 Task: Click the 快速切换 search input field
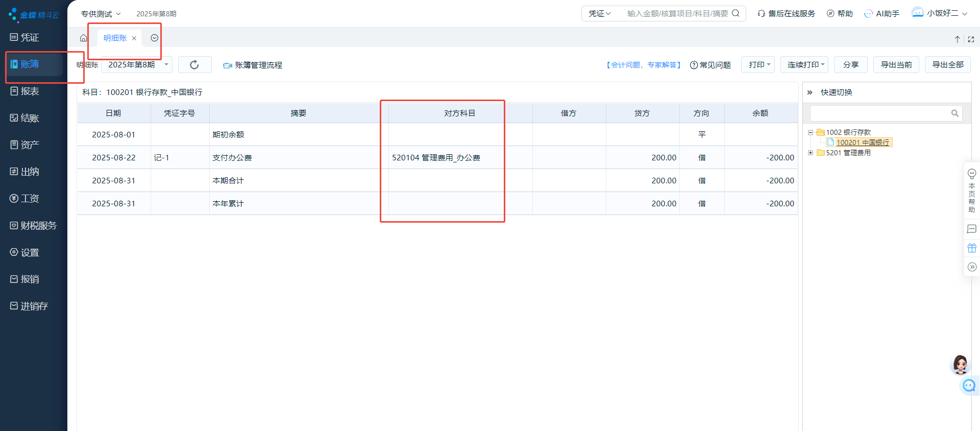[x=880, y=113]
